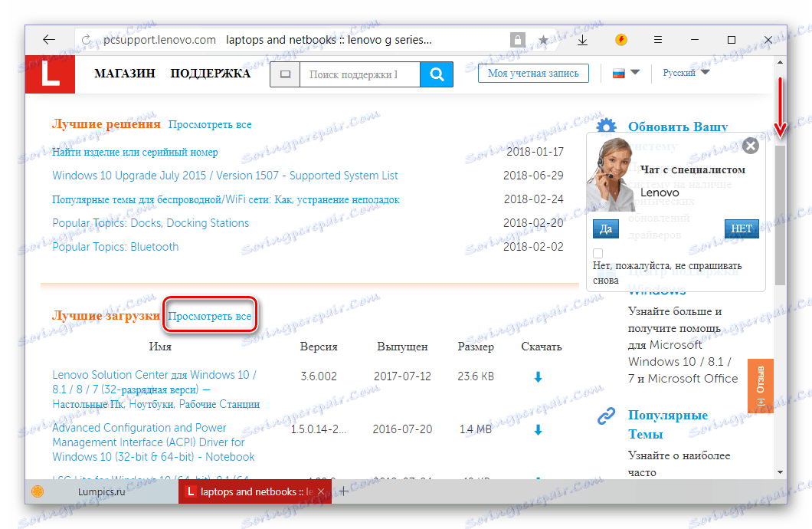The image size is (812, 529).
Task: Open Popular Topics: Bluetooth link
Action: pyautogui.click(x=116, y=247)
